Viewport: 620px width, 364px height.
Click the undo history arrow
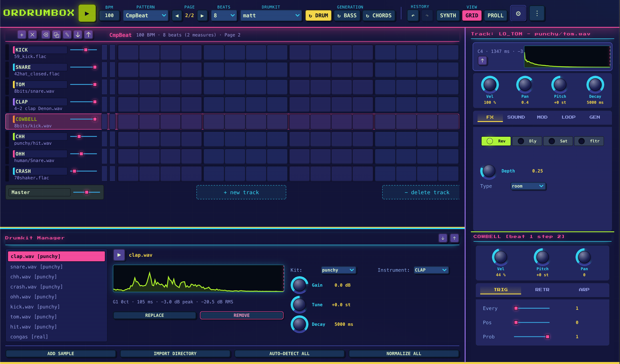pyautogui.click(x=413, y=16)
